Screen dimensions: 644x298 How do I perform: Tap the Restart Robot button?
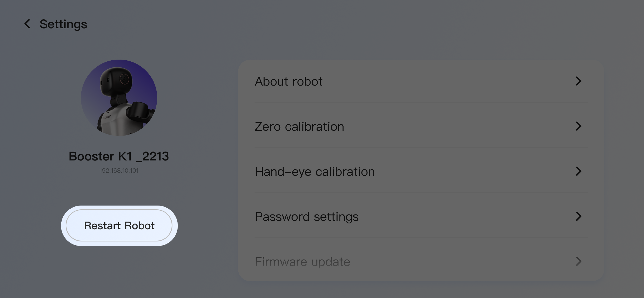click(x=119, y=225)
